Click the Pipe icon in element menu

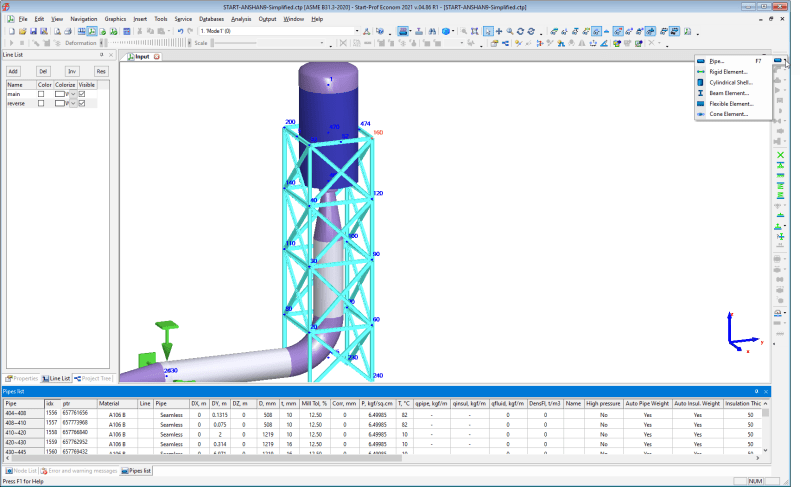(701, 61)
